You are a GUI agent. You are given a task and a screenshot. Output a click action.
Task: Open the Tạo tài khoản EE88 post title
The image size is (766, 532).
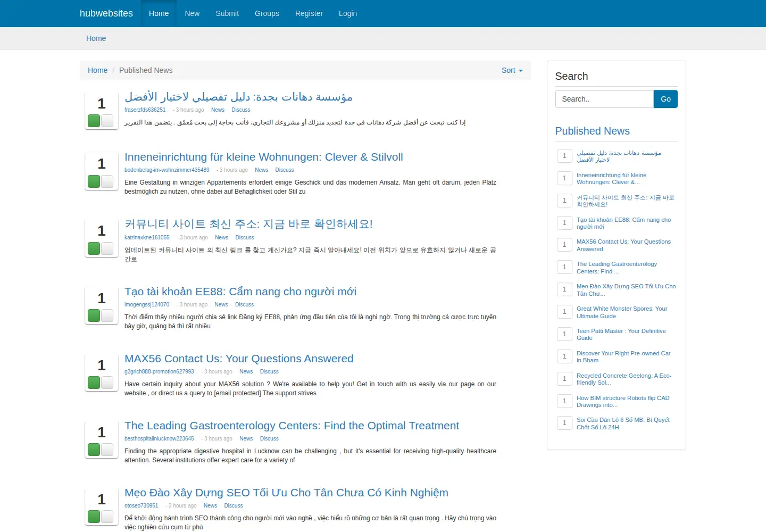point(240,292)
